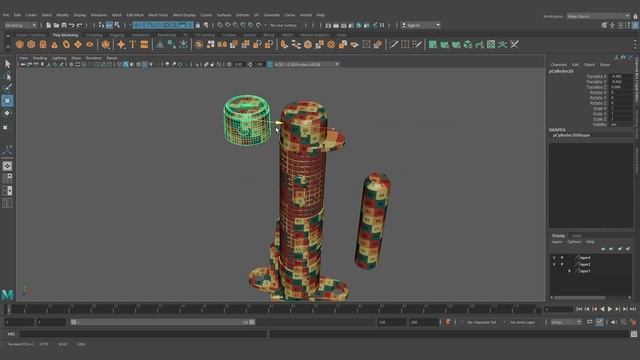The width and height of the screenshot is (640, 360).
Task: Open the Edit Mesh menu
Action: (x=135, y=15)
